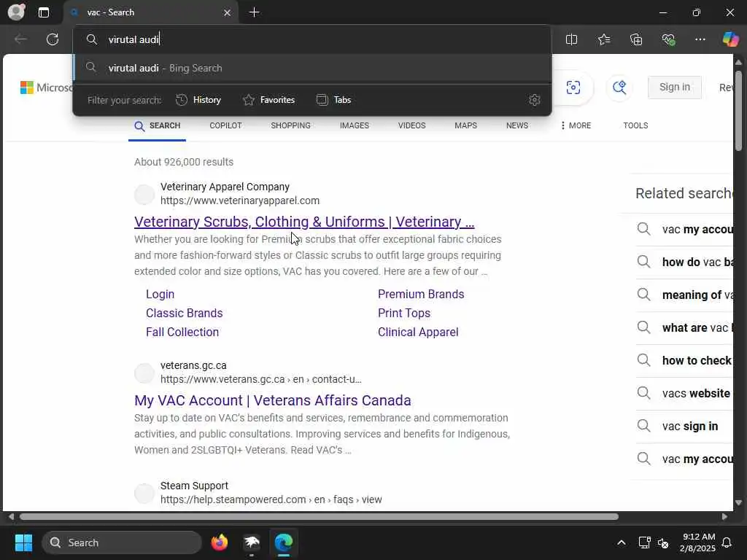
Task: Select related search 'how to check'
Action: coord(684,361)
